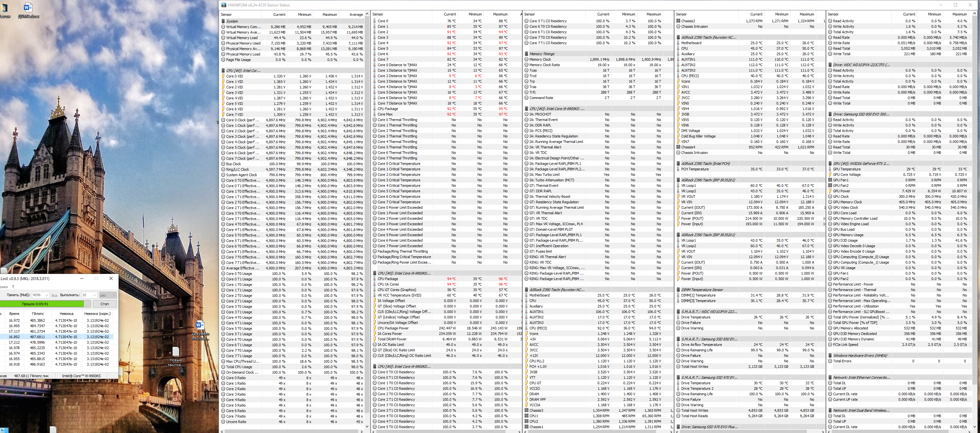Click the Drive Remaining Life sensor icon
The width and height of the screenshot is (980, 433).
(x=678, y=350)
